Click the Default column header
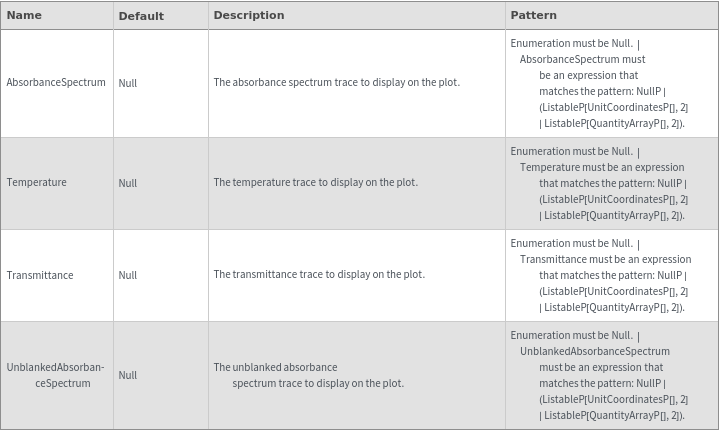Image resolution: width=719 pixels, height=432 pixels. [141, 16]
